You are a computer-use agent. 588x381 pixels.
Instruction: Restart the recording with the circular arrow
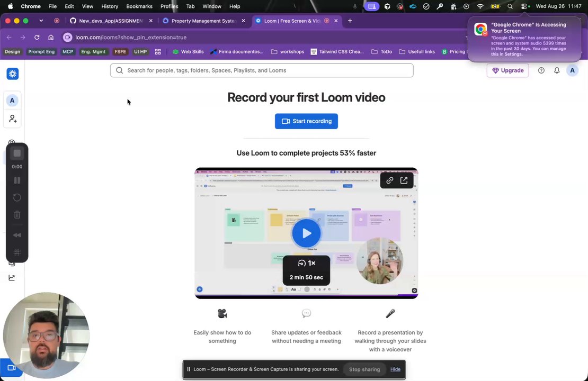pos(17,197)
